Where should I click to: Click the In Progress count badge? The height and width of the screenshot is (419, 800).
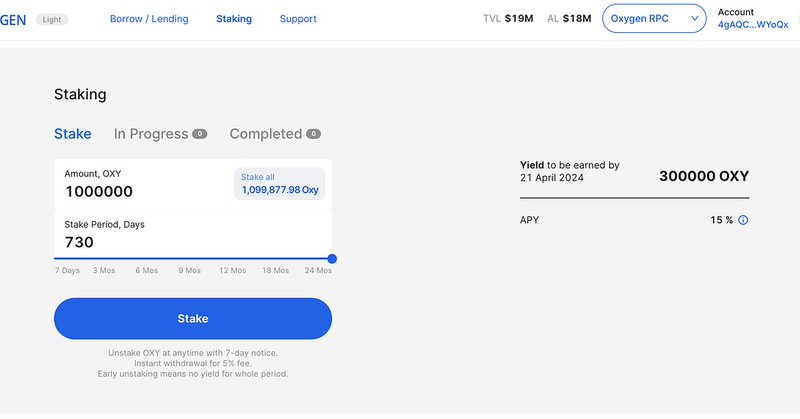pos(199,134)
